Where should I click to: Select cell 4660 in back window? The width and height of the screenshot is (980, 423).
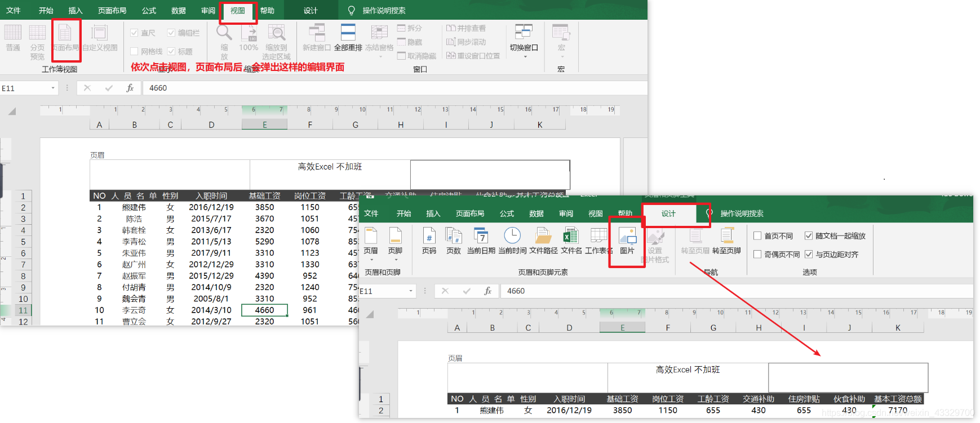[x=264, y=310]
